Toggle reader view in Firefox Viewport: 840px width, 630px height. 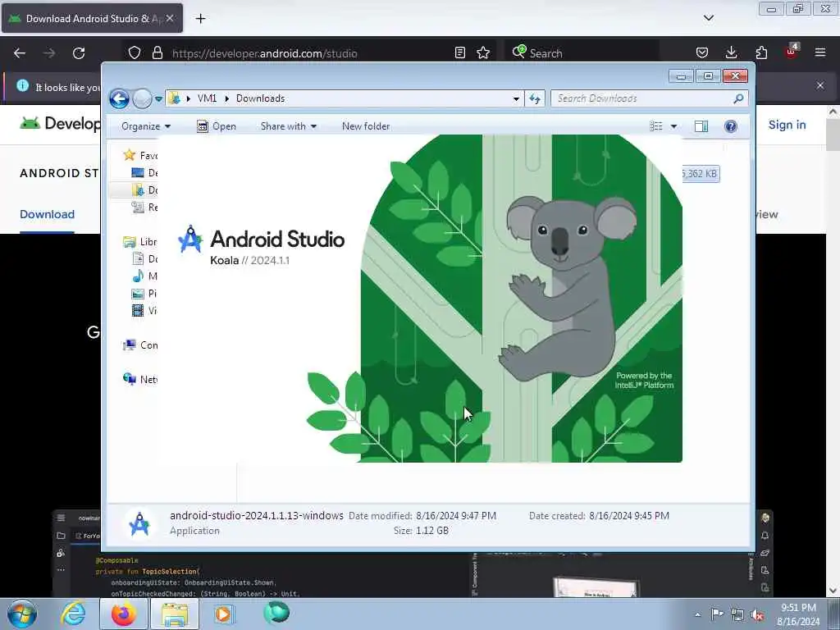pos(459,52)
